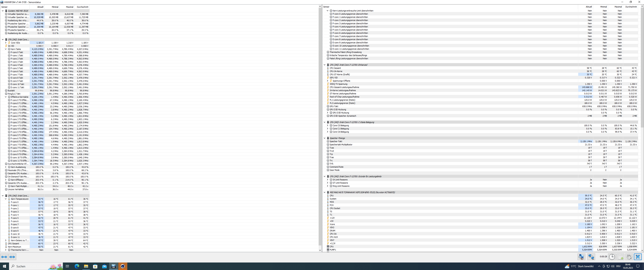The width and height of the screenshot is (644, 270).
Task: Click the left pane vertical scrollbar
Action: point(320,127)
